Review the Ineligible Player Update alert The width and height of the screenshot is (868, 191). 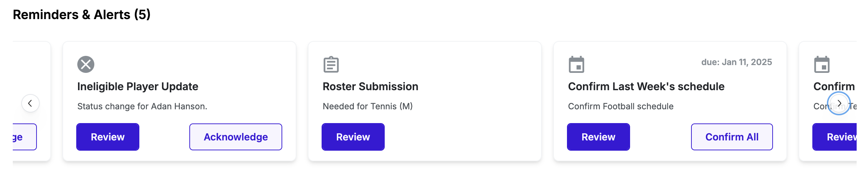click(108, 137)
